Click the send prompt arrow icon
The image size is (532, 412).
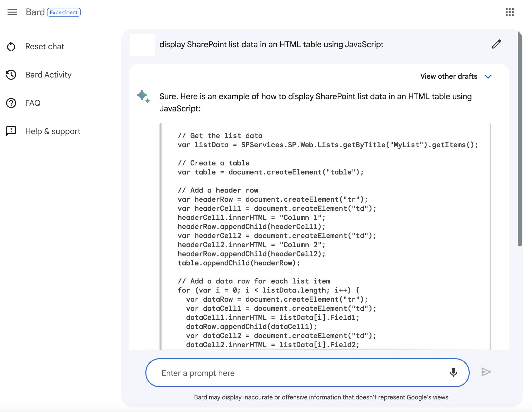click(x=486, y=372)
